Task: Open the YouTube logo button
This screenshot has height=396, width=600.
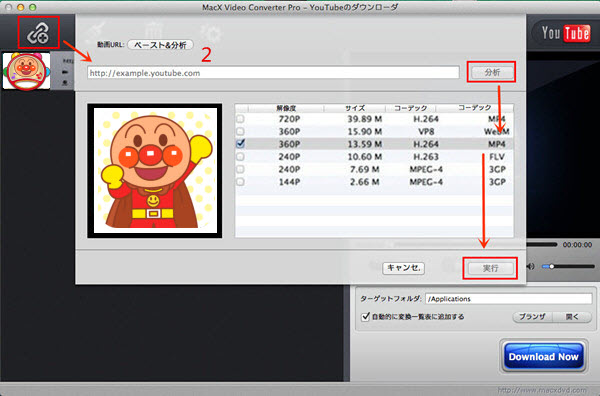Action: coord(566,33)
